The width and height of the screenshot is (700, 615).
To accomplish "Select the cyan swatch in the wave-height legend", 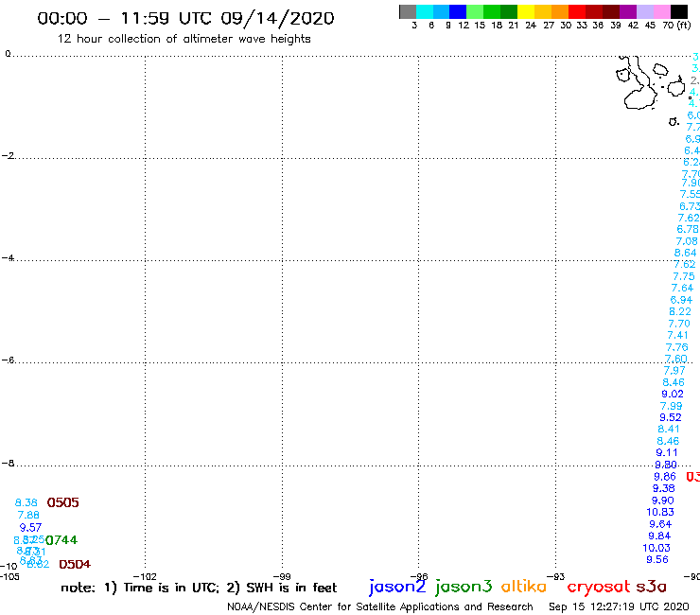I will tap(425, 11).
